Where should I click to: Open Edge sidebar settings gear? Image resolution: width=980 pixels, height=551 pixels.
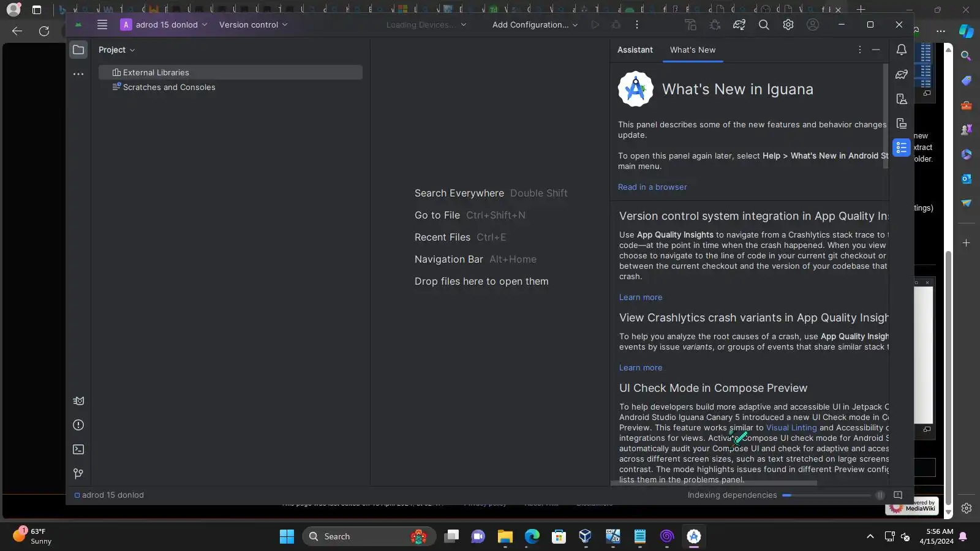[967, 508]
